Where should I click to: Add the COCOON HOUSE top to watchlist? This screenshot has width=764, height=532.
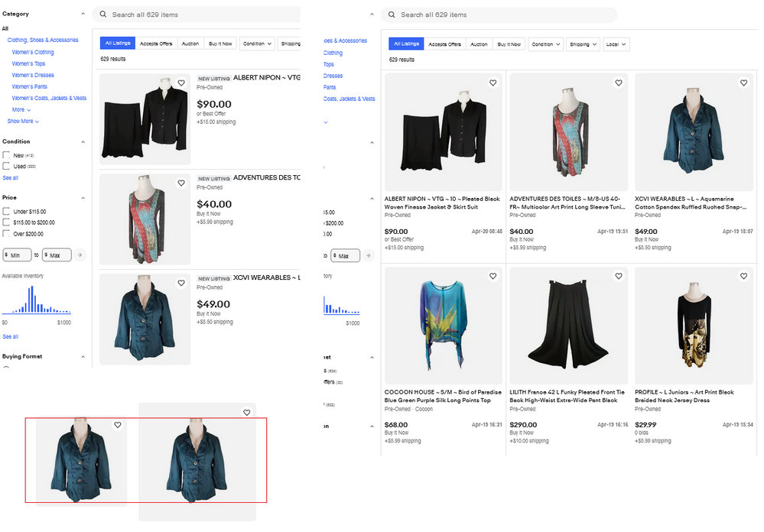click(x=493, y=276)
